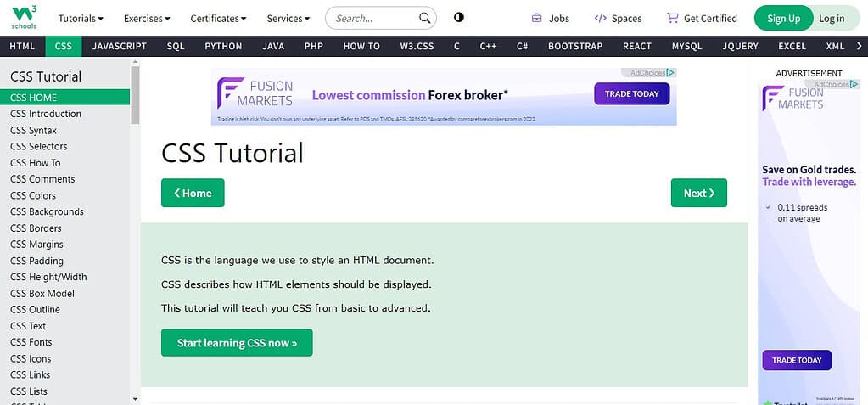Image resolution: width=868 pixels, height=405 pixels.
Task: Open the Certificates dropdown
Action: (218, 19)
